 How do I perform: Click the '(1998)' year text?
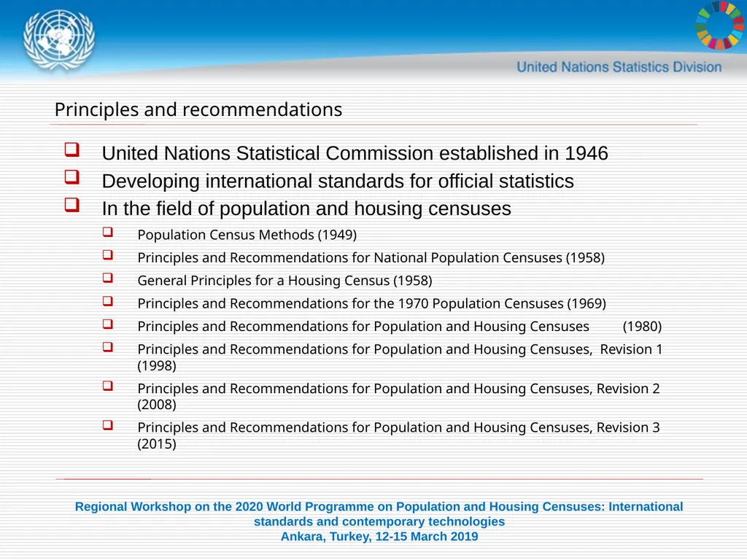click(x=157, y=366)
